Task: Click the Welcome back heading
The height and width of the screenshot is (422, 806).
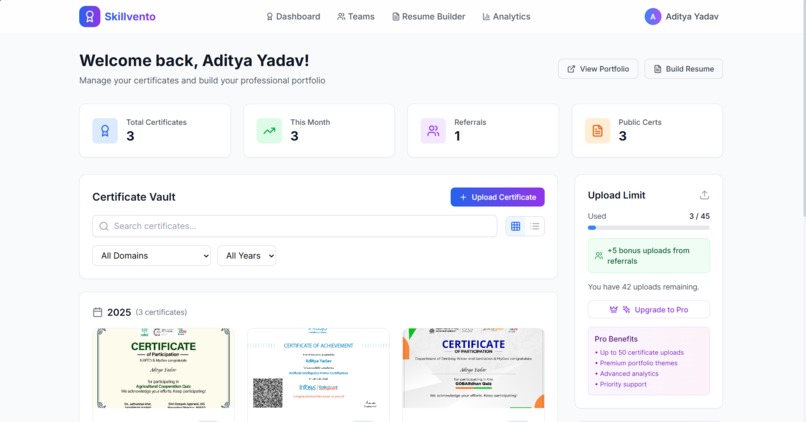Action: 194,60
